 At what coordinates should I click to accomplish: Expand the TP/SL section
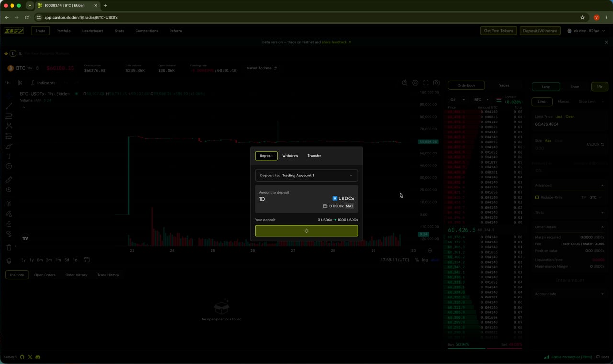[x=569, y=213]
